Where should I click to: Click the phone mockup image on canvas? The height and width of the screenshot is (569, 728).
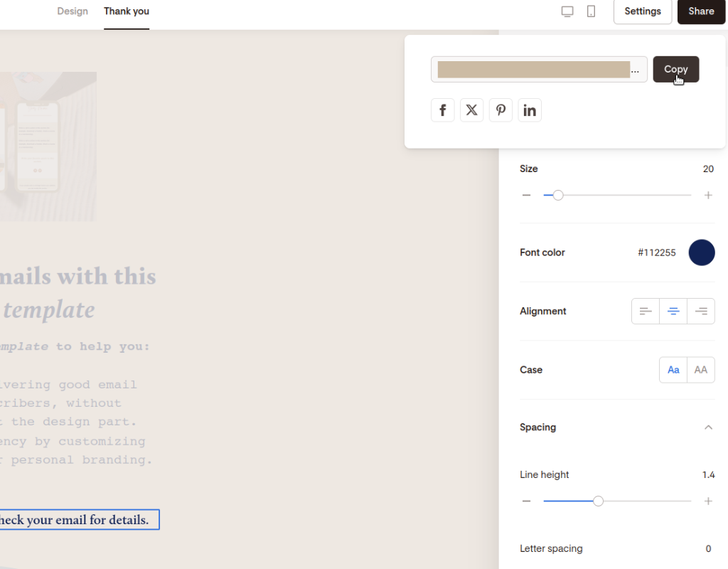click(x=48, y=147)
